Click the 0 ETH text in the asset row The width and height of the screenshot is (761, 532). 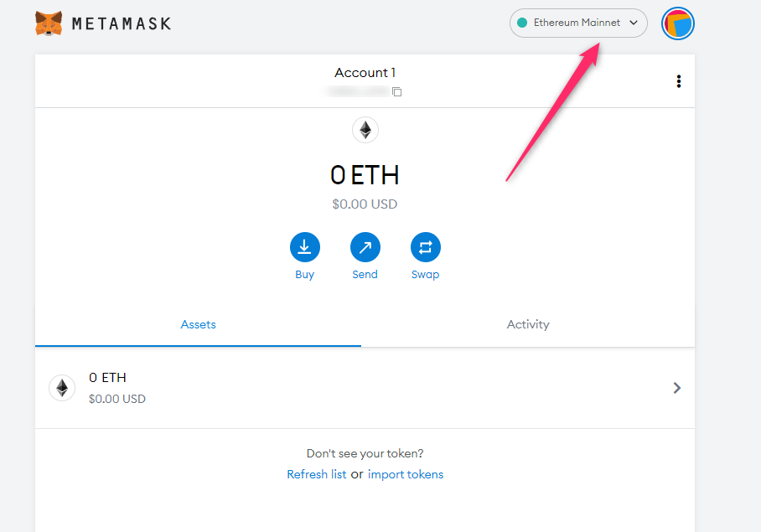(x=108, y=378)
